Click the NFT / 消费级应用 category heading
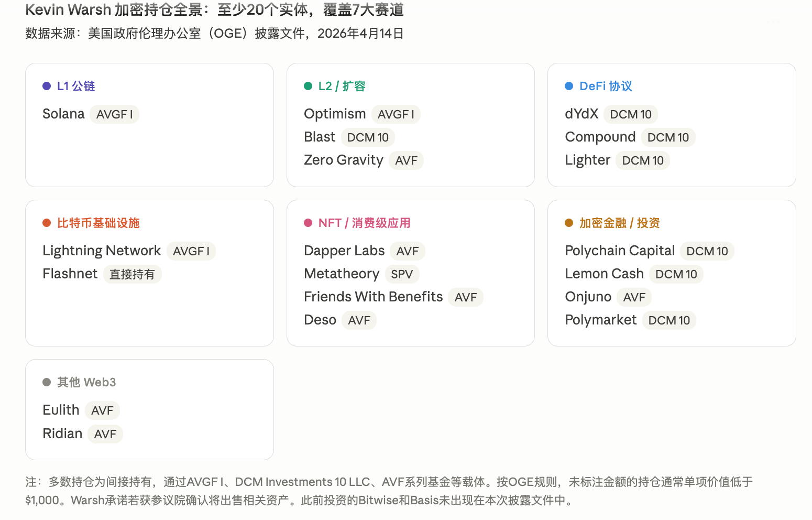 (x=364, y=223)
